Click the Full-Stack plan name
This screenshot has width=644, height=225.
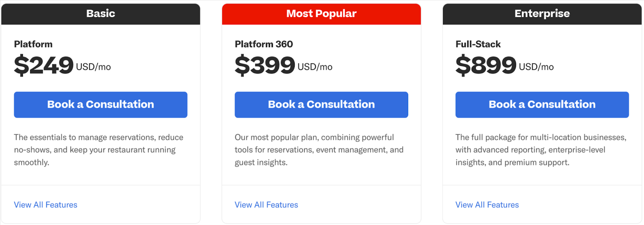click(x=478, y=44)
